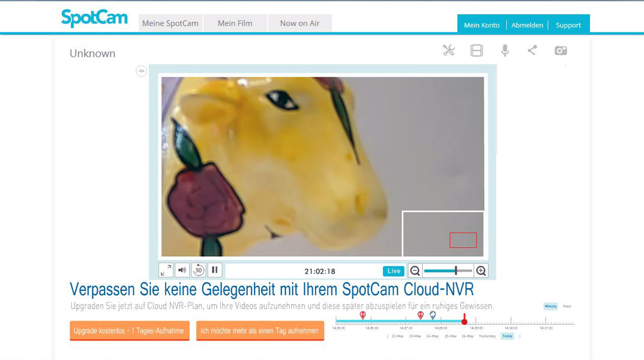Enter fullscreen video mode
Image resolution: width=644 pixels, height=360 pixels.
pyautogui.click(x=166, y=270)
